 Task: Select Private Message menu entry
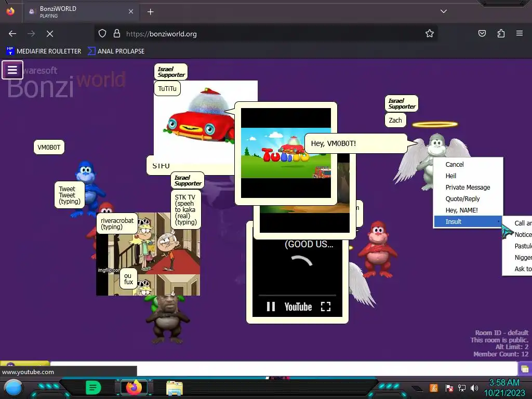tap(468, 187)
